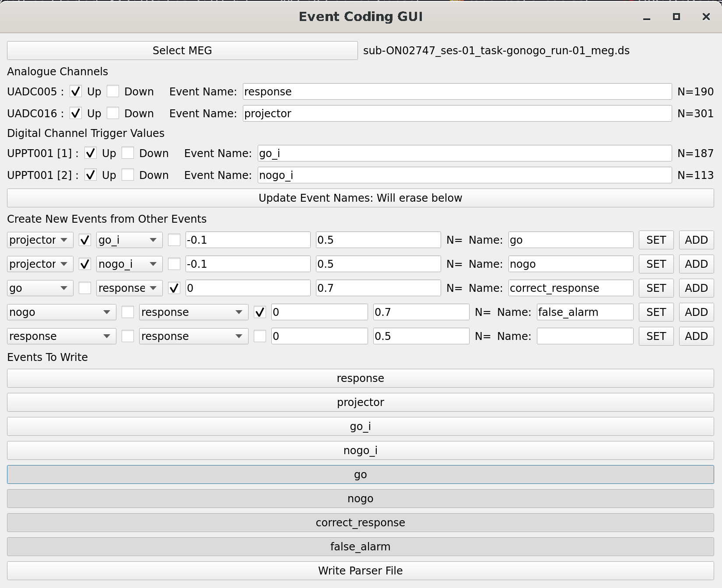
Task: Open the go_i dropdown in first event row
Action: 129,240
